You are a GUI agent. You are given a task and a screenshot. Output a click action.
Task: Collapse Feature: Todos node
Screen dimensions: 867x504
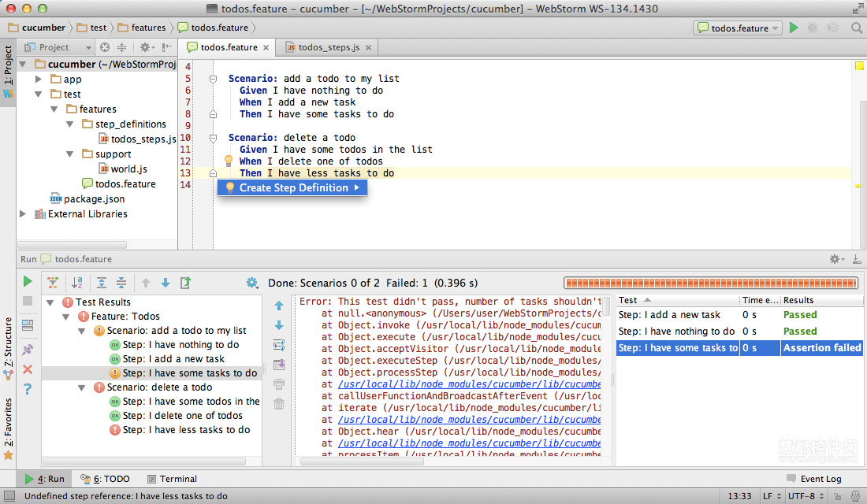(x=65, y=317)
